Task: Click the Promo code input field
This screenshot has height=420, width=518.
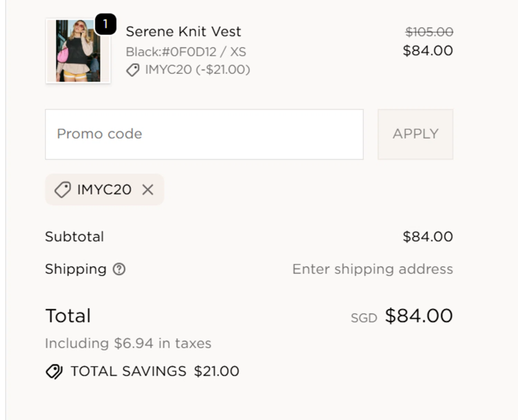Action: (204, 133)
